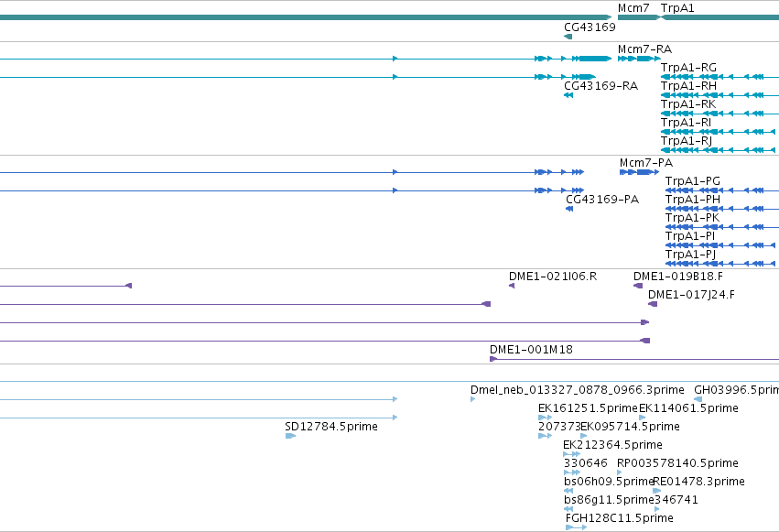Viewport: 779px width, 532px height.
Task: Click the 330646 EST label
Action: coord(585,463)
